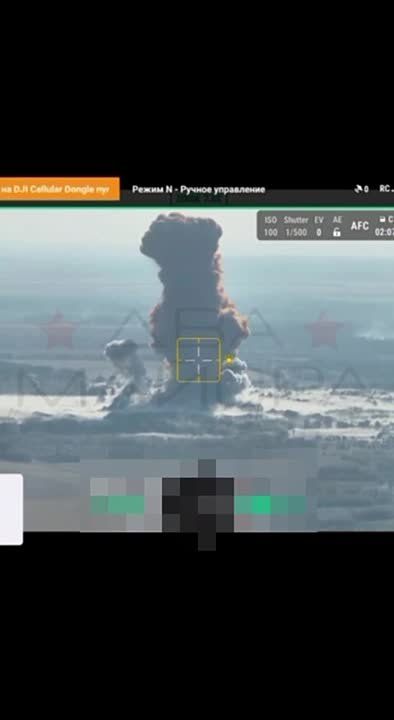394x720 pixels.
Task: Expand the white map thumbnail panel
Action: [x=11, y=510]
